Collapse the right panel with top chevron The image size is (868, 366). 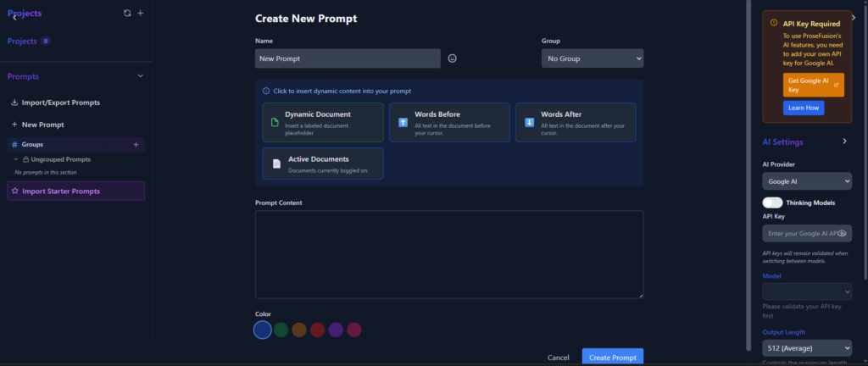(854, 18)
